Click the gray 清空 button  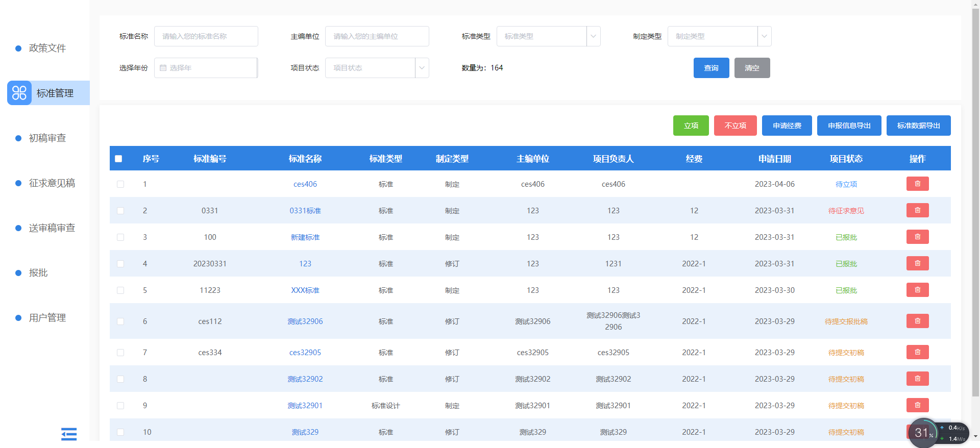(x=752, y=68)
